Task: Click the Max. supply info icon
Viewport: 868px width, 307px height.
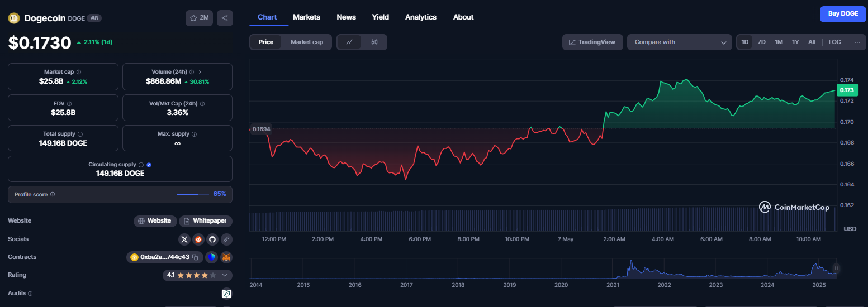Action: coord(194,134)
